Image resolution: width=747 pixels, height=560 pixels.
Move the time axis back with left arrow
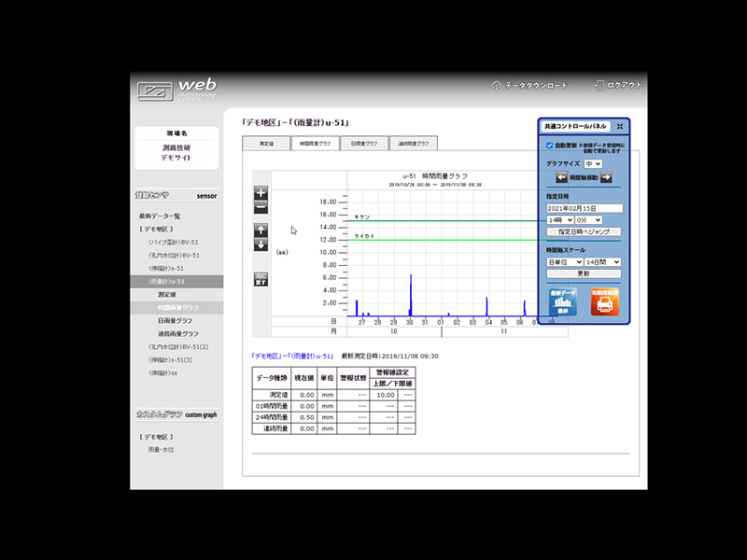pos(562,177)
